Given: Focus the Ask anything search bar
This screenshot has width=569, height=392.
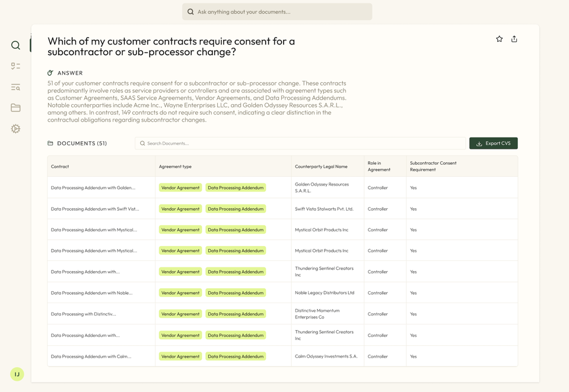Looking at the screenshot, I should (x=277, y=12).
